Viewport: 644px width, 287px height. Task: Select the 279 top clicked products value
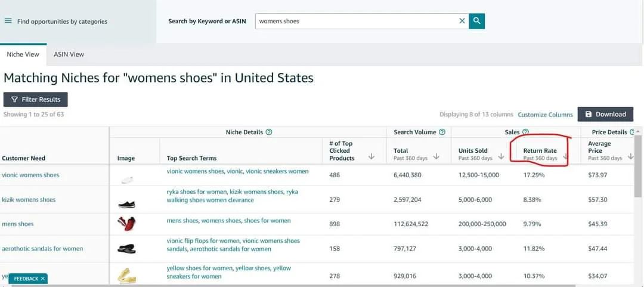(x=335, y=199)
